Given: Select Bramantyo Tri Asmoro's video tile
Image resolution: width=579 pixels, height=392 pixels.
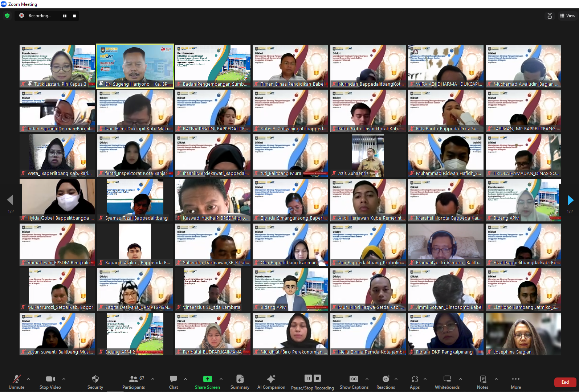Looking at the screenshot, I should tap(446, 245).
